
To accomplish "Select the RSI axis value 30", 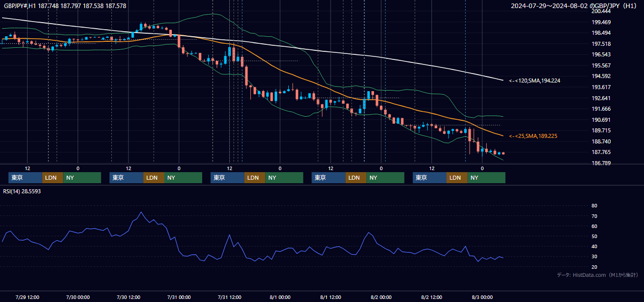I will click(594, 257).
